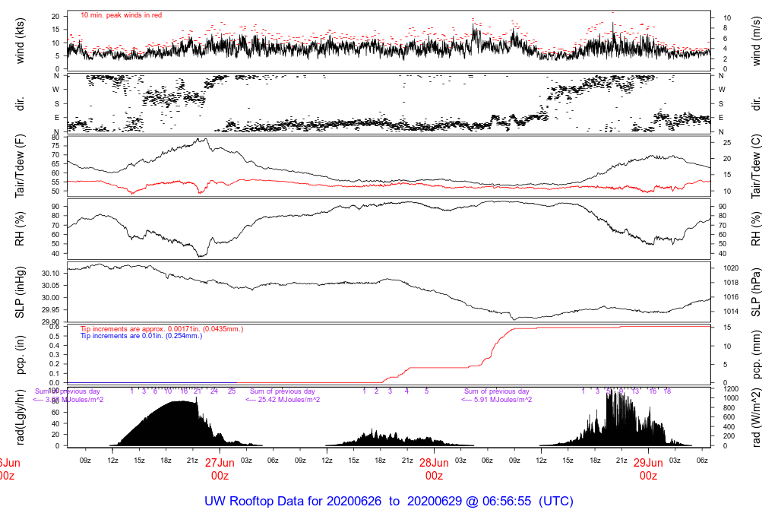Select the "Tair/Tdew (C)" axis label
Viewport: 778px width, 532px height.
pos(756,166)
